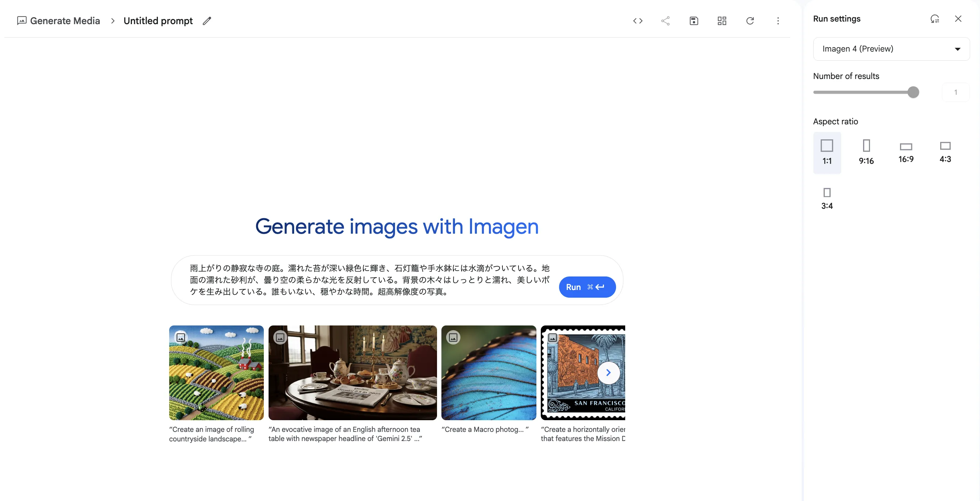Screen dimensions: 980x501
Task: Reset run settings to default icon
Action: click(935, 19)
